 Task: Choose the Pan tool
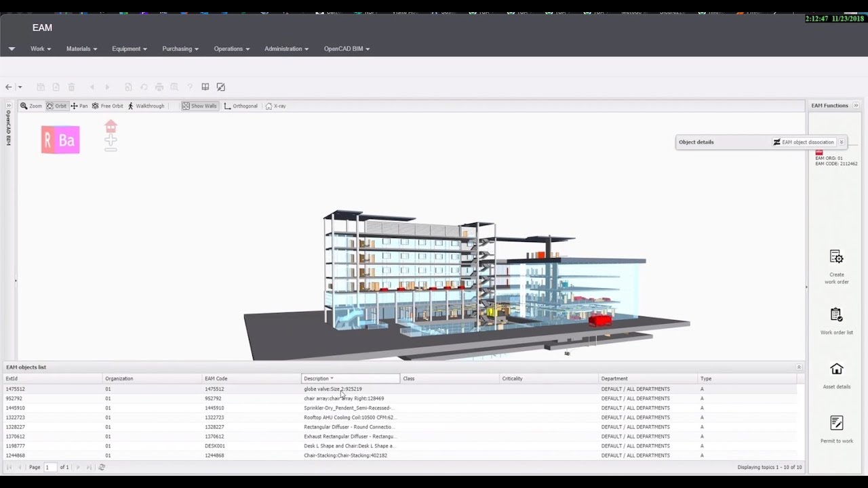pyautogui.click(x=79, y=106)
